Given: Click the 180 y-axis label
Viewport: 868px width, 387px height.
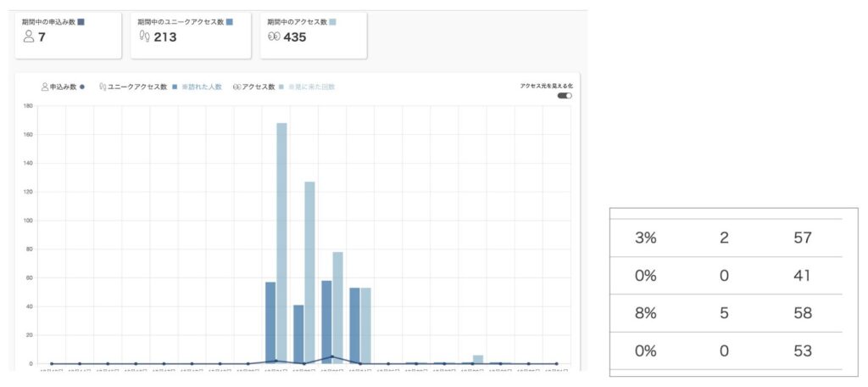Looking at the screenshot, I should 28,105.
